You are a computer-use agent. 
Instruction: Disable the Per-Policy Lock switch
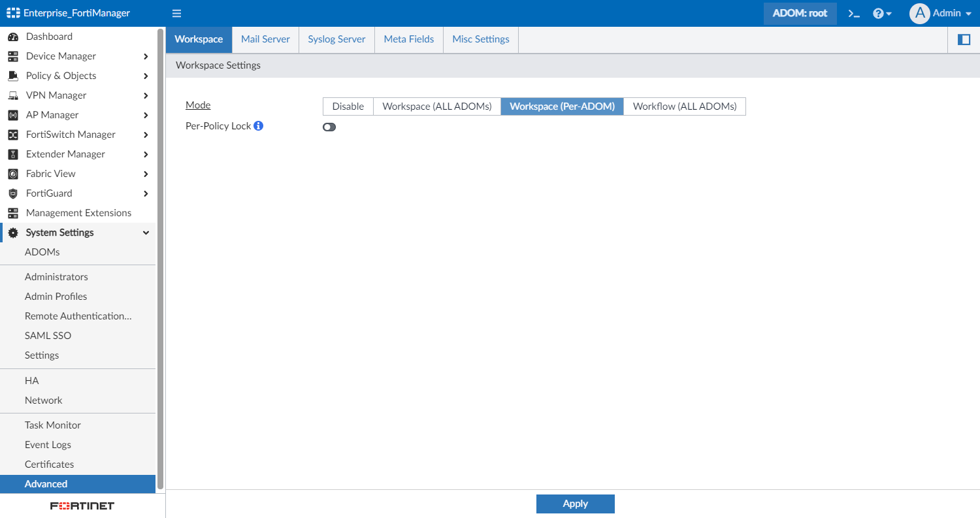(329, 127)
